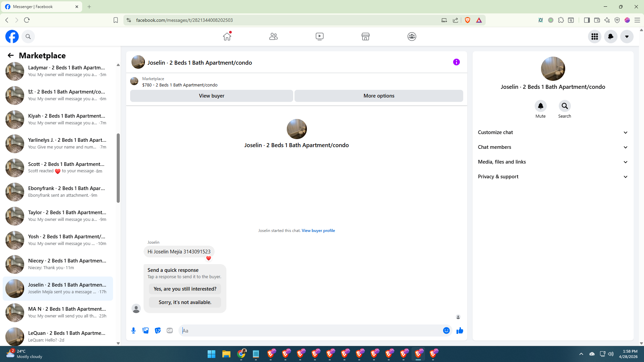Image resolution: width=644 pixels, height=362 pixels.
Task: Click the View buyer profile link
Action: (318, 231)
